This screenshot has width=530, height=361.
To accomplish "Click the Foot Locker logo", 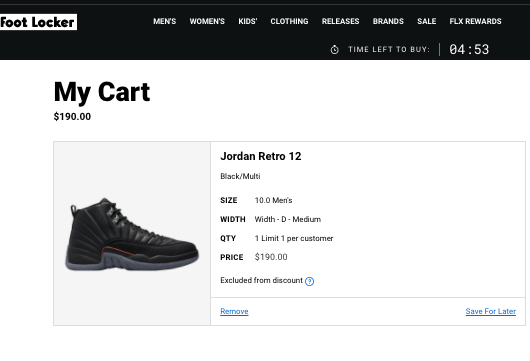I will point(38,22).
